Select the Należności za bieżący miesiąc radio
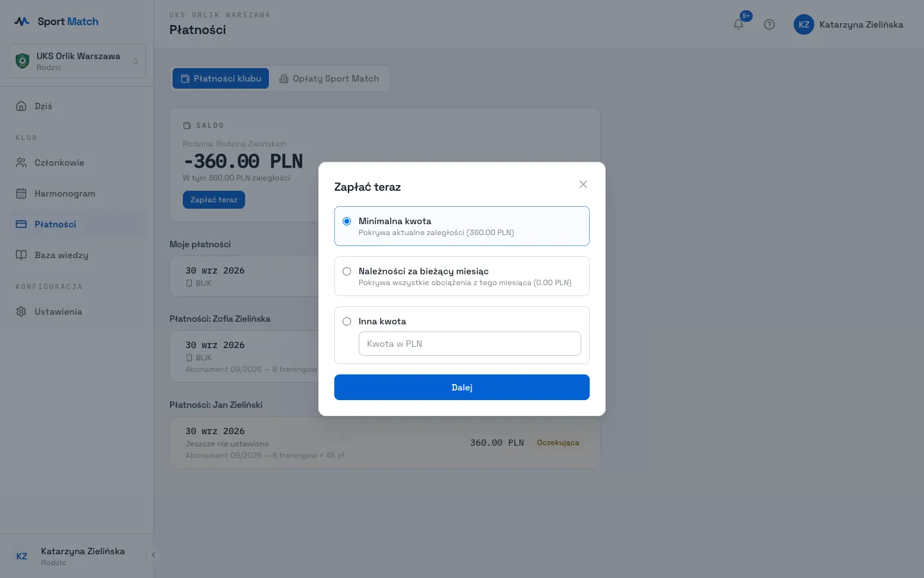Viewport: 924px width, 578px height. [346, 271]
